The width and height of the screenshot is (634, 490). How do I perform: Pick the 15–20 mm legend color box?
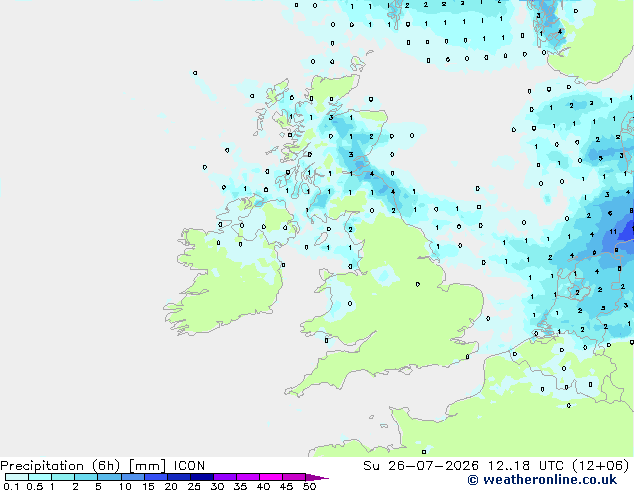click(155, 477)
